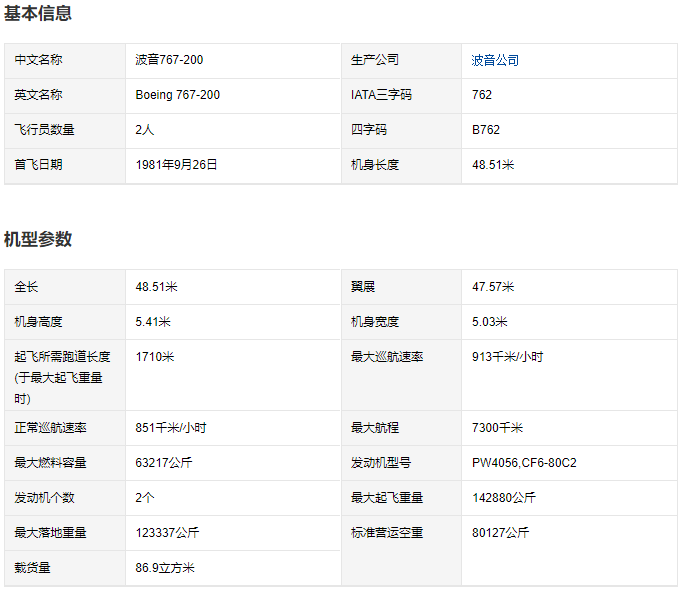Select the 48.51米 value beside 全长
Viewport: 681px width, 591px height.
tap(156, 287)
